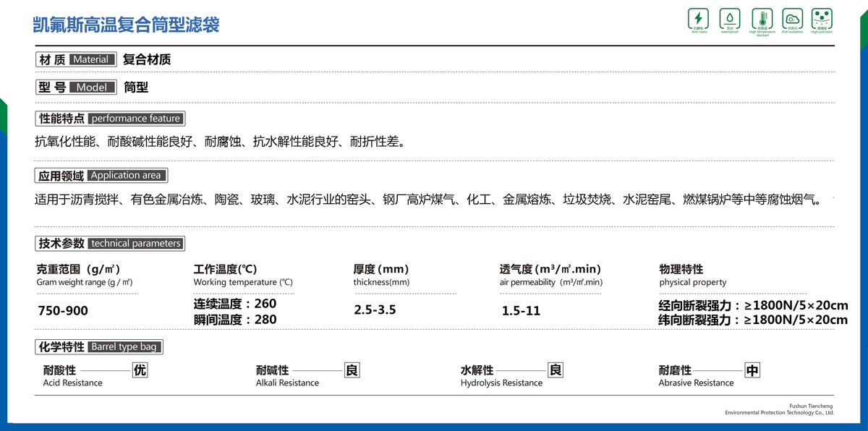Click the High temperature resistant thermometer icon

click(x=762, y=19)
